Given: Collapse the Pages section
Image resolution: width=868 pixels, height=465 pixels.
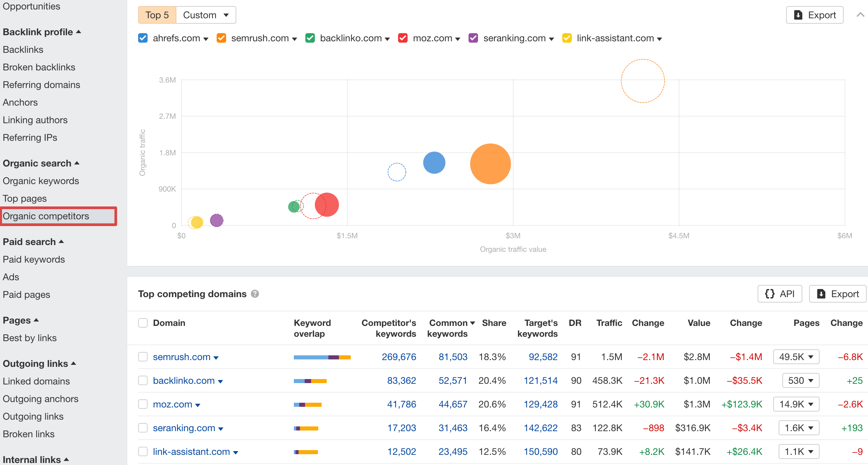Looking at the screenshot, I should click(21, 320).
